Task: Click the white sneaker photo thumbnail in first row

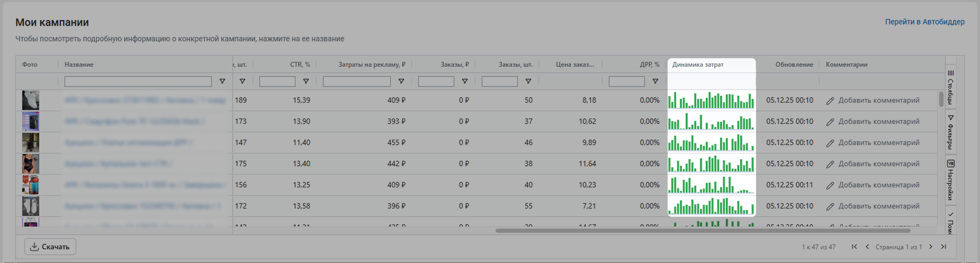Action: (30, 100)
